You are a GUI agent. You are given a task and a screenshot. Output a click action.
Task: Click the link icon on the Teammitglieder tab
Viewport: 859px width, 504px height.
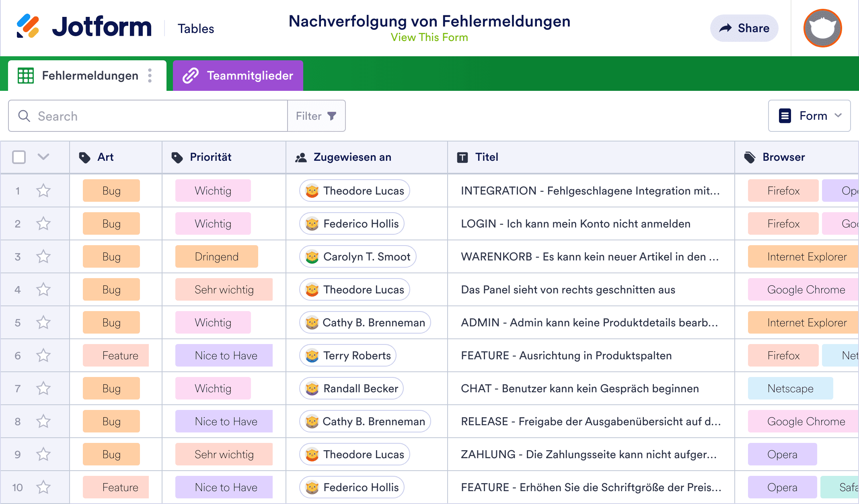(191, 75)
